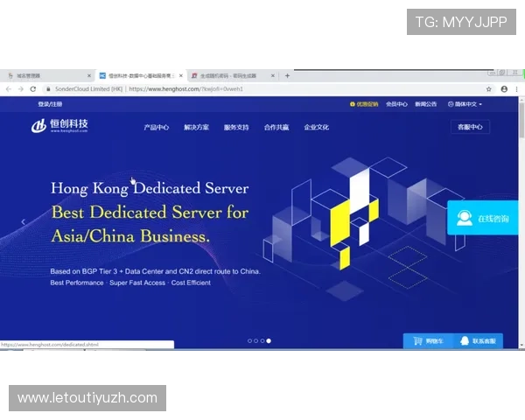Bookmark page with star icon
This screenshot has height=420, width=525.
489,89
